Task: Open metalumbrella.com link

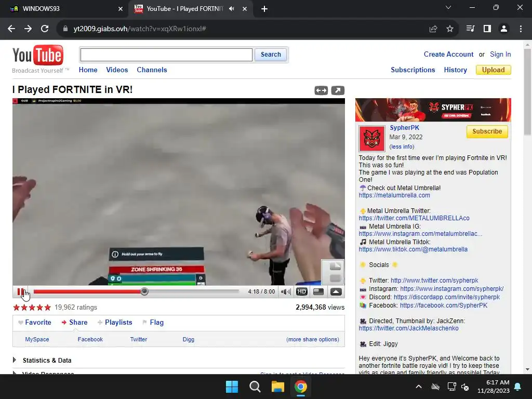Action: click(x=394, y=195)
